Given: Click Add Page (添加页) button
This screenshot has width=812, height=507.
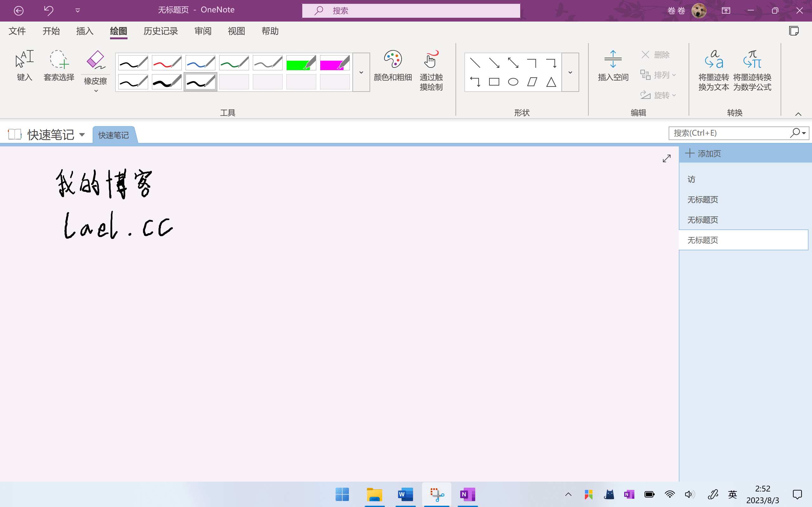Looking at the screenshot, I should 703,154.
